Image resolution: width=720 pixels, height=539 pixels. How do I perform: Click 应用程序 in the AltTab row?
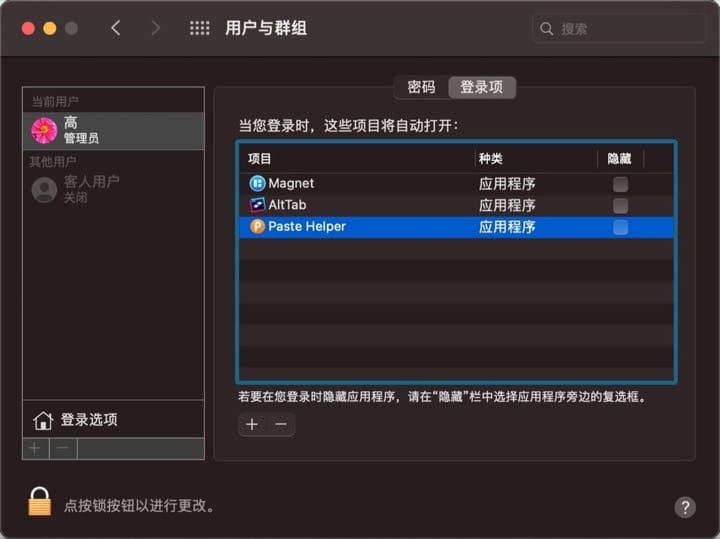tap(507, 206)
